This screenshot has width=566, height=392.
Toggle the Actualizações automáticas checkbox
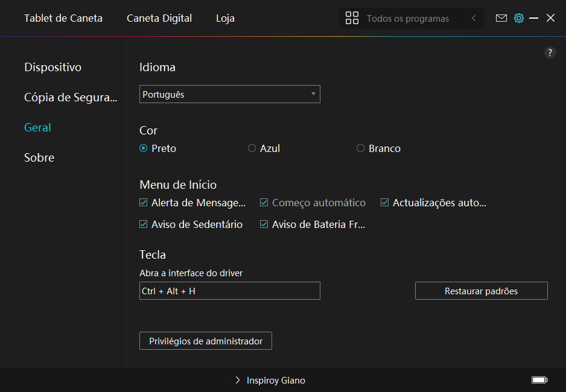384,202
